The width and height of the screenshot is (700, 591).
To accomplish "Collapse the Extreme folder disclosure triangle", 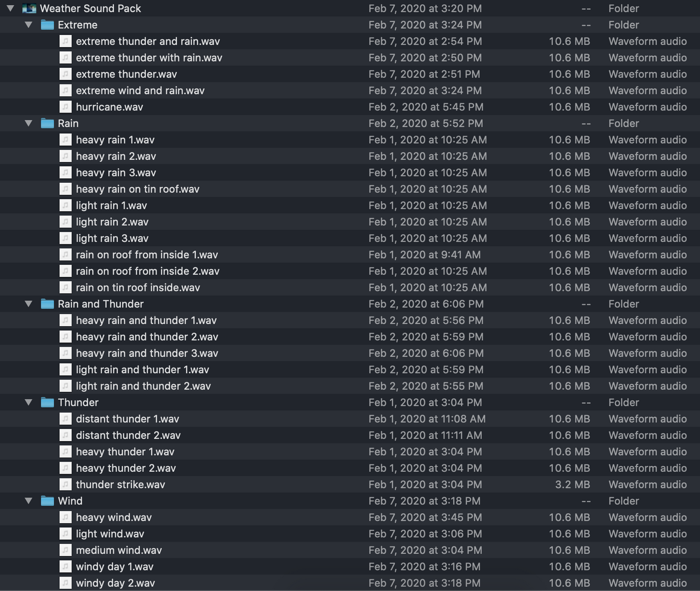I will tap(29, 25).
